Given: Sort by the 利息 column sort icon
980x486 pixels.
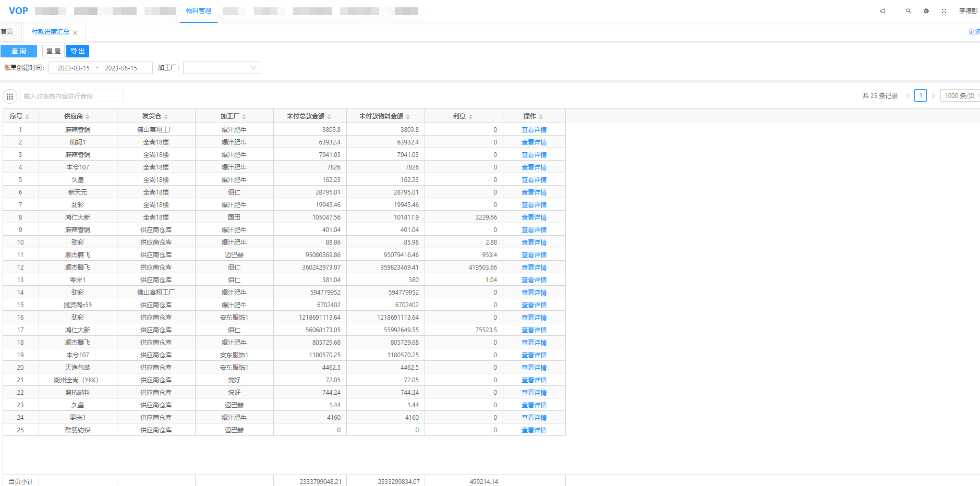Looking at the screenshot, I should click(x=470, y=117).
